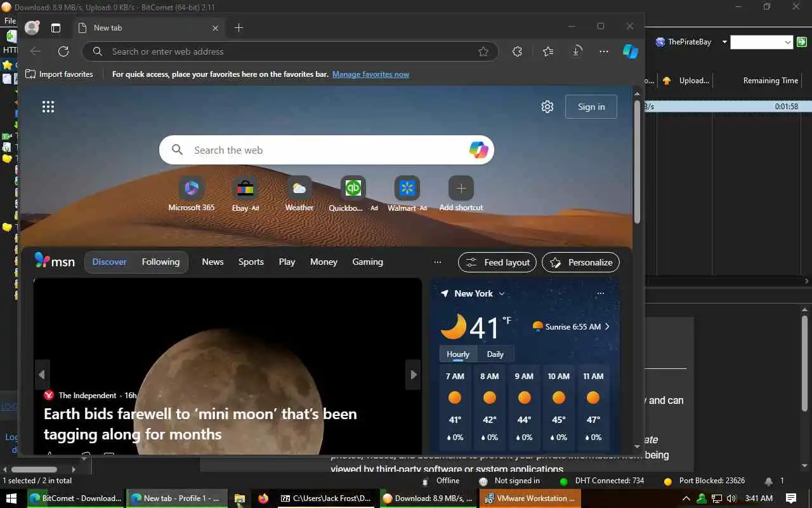The height and width of the screenshot is (508, 812).
Task: Open Edge Downloads panel
Action: point(577,51)
